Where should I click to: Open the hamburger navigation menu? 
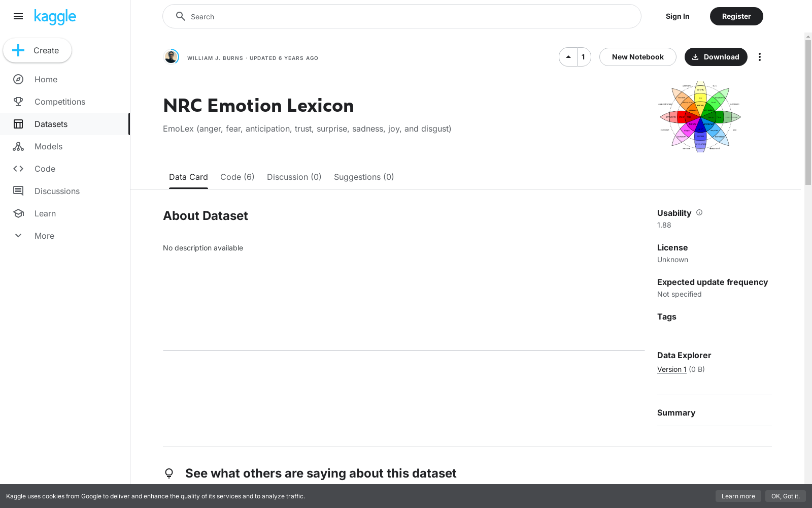point(18,16)
